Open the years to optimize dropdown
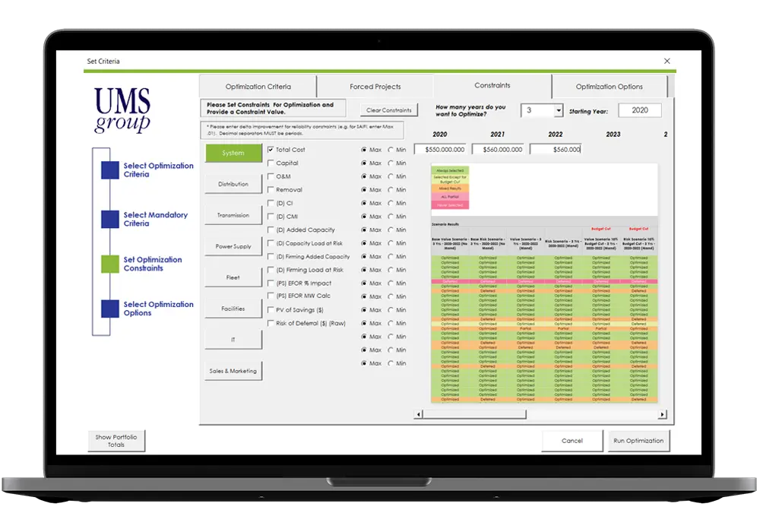This screenshot has width=760, height=532. tap(559, 111)
